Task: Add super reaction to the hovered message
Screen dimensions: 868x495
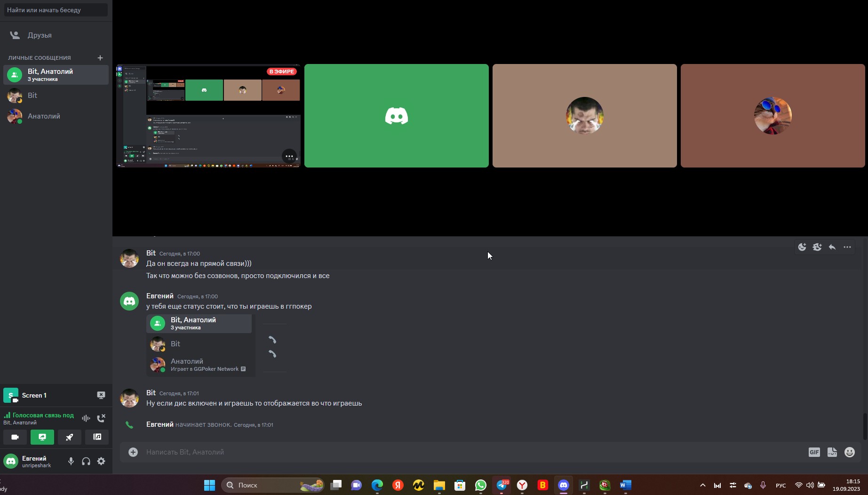Action: coord(817,247)
